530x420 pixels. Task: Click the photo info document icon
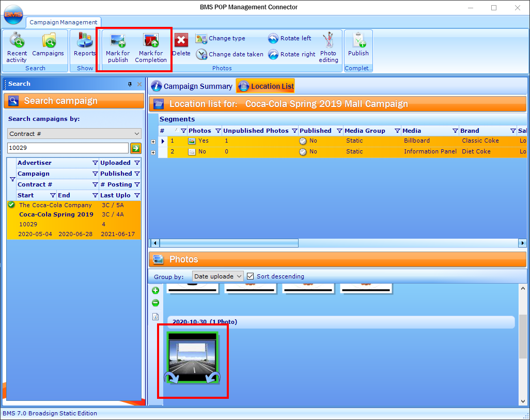point(155,317)
